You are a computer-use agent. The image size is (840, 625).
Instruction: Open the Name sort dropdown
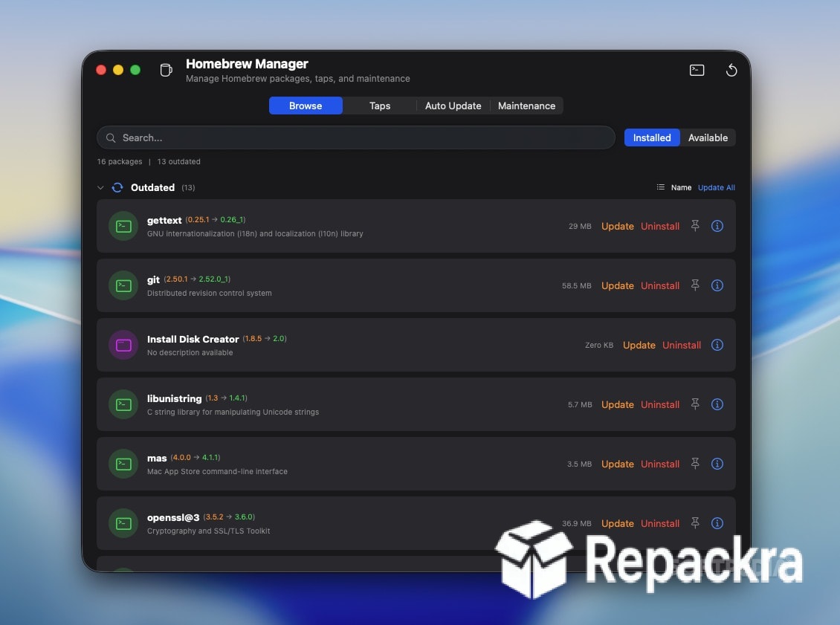click(681, 187)
